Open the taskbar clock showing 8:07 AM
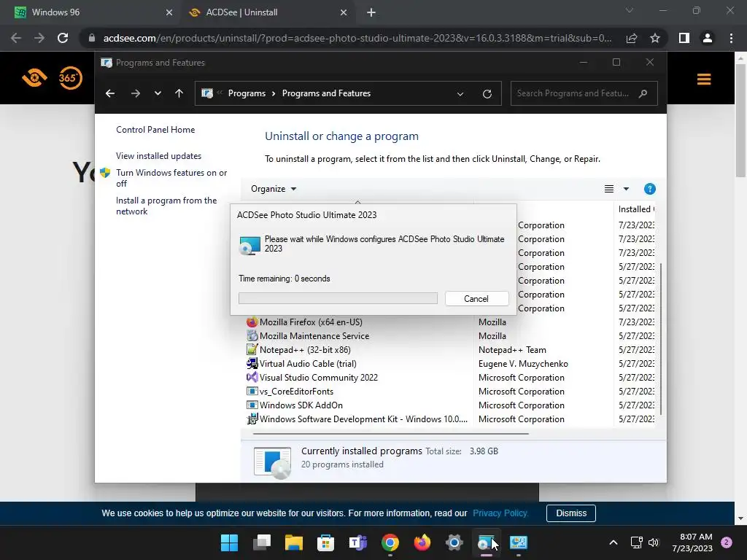Image resolution: width=747 pixels, height=560 pixels. [x=692, y=542]
